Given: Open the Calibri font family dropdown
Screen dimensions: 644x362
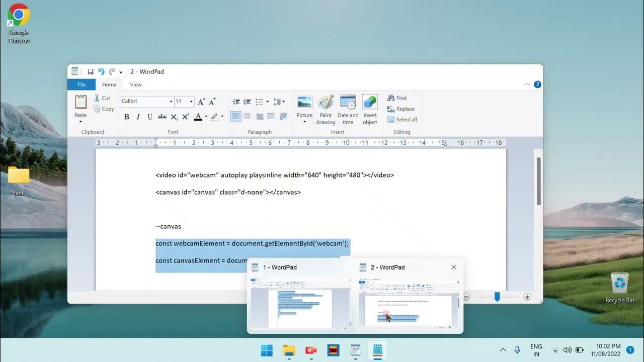Looking at the screenshot, I should coord(171,102).
